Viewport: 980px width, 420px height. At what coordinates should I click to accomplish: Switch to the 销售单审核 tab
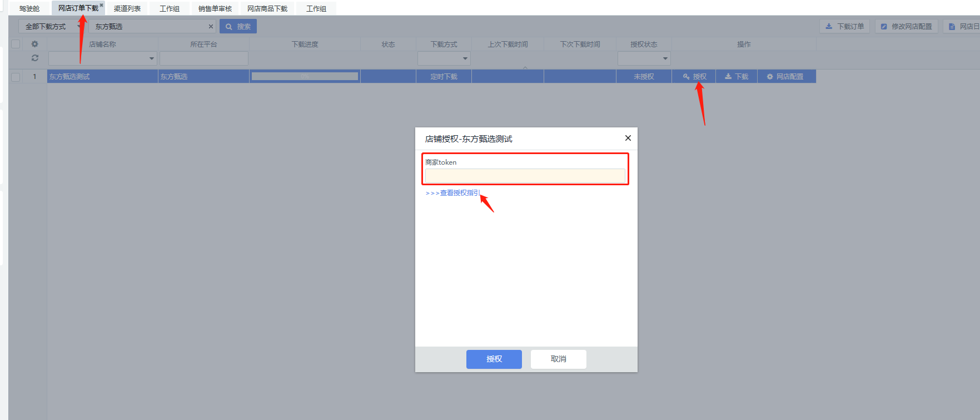[215, 8]
